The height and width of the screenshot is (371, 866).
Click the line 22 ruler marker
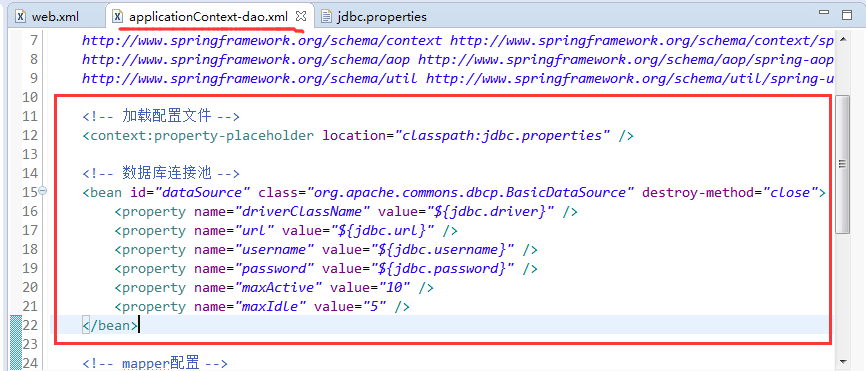[x=16, y=326]
